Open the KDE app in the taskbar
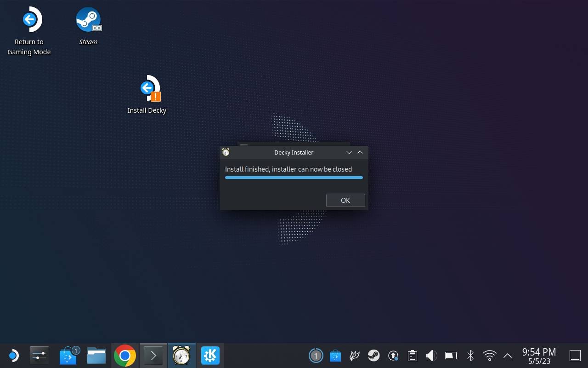Image resolution: width=588 pixels, height=368 pixels. pos(210,356)
